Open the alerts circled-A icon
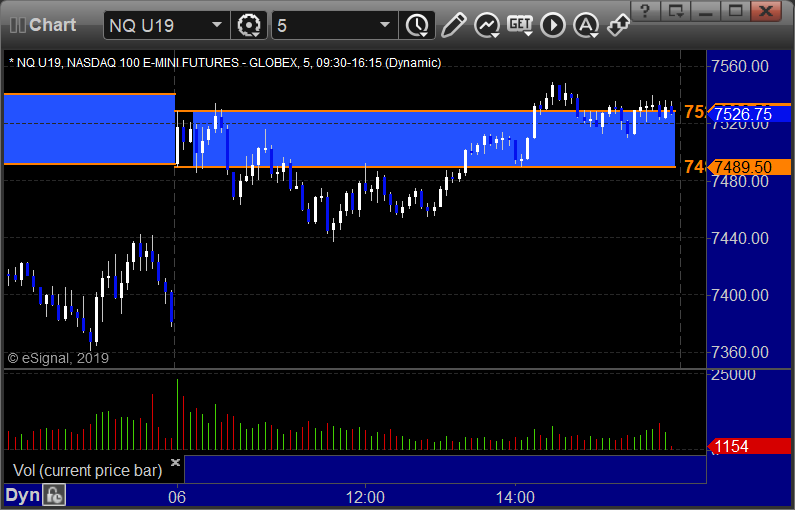The height and width of the screenshot is (510, 795). [586, 25]
